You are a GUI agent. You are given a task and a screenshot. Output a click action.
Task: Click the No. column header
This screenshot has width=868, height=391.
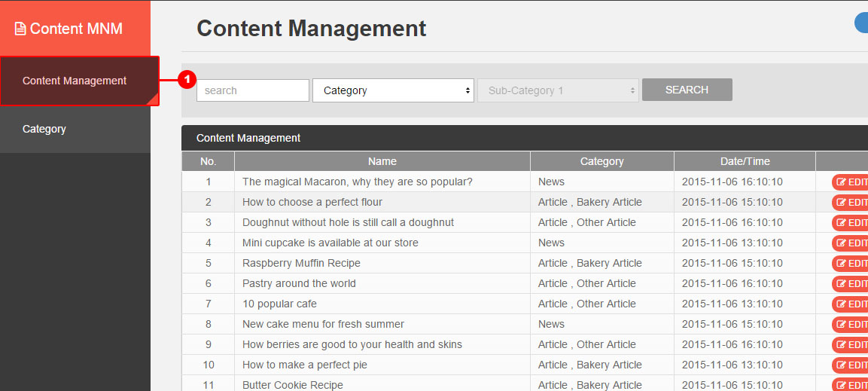(x=208, y=161)
